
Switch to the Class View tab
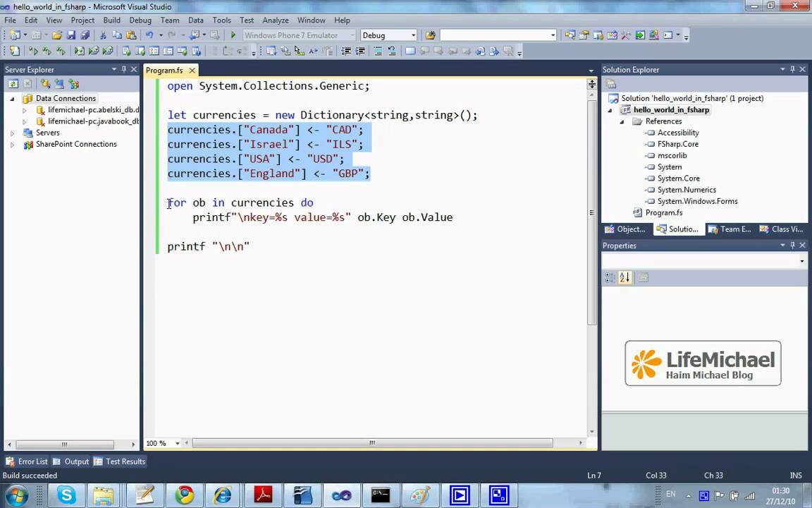[x=781, y=229]
